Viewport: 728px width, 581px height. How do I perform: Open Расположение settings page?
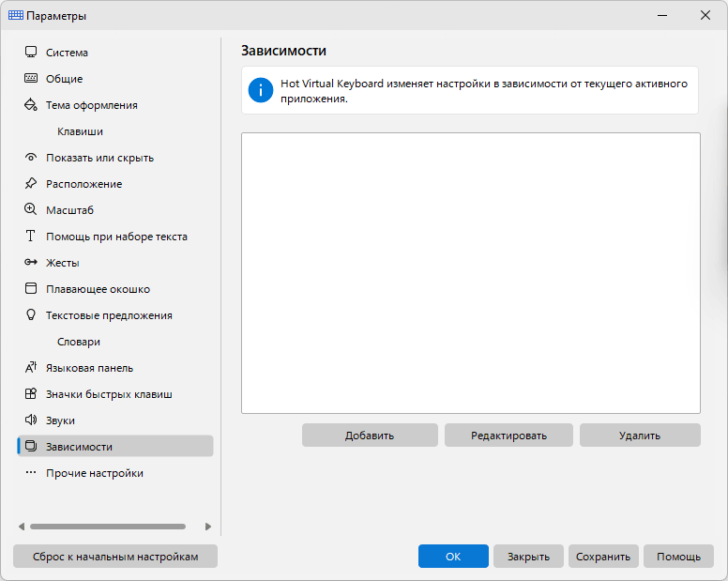tap(115, 184)
